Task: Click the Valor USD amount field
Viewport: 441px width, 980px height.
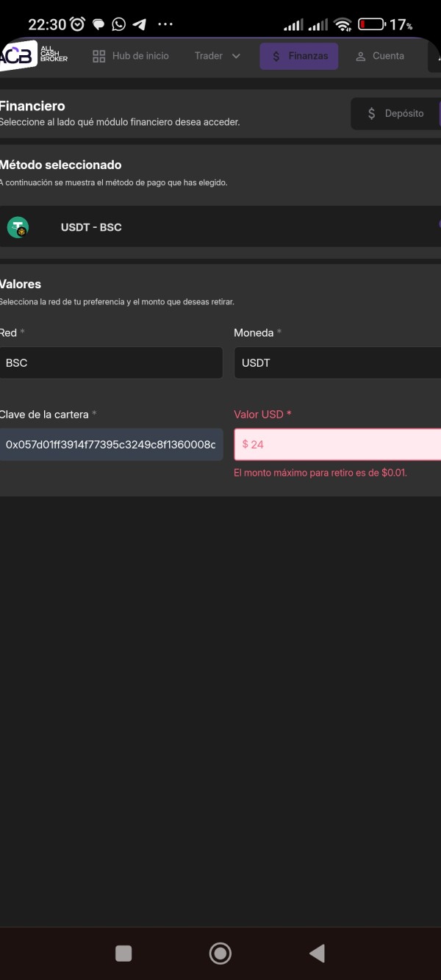Action: click(x=337, y=445)
